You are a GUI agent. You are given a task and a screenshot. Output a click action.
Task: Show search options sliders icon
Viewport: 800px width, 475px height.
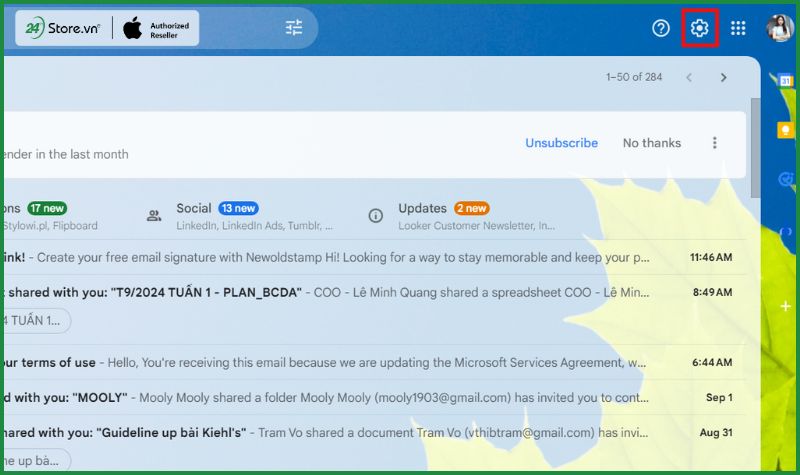pos(294,28)
